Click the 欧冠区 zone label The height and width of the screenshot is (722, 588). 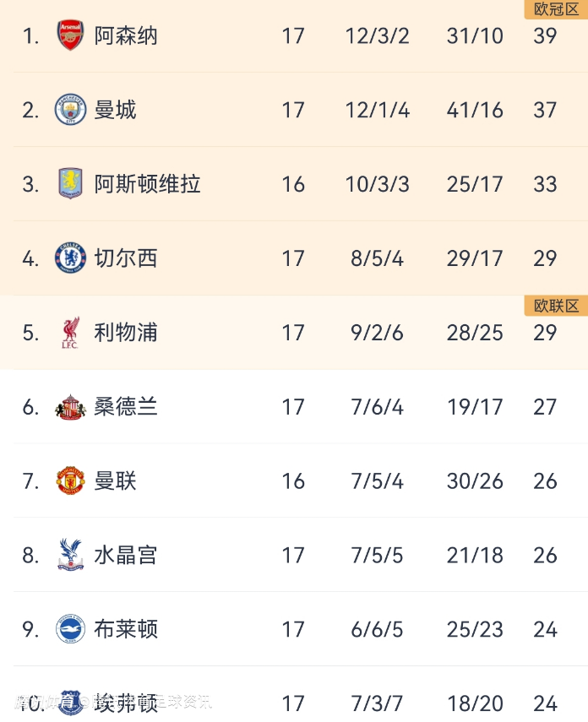pos(556,9)
